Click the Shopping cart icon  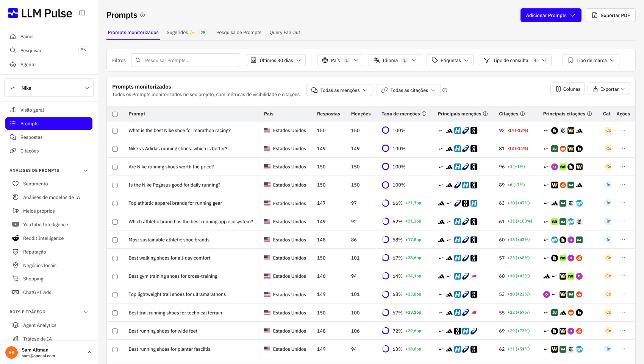[x=16, y=278]
